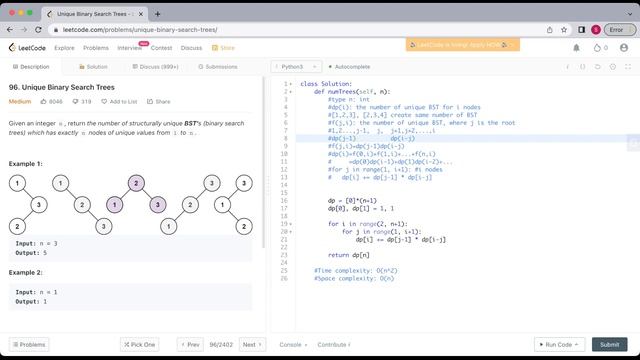Go to the Prev problem
This screenshot has height=360, width=640.
190,345
